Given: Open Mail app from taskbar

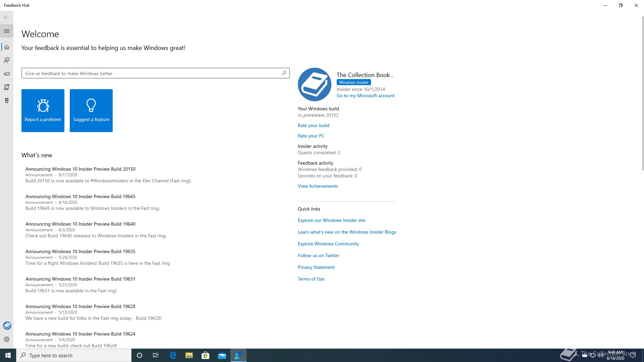Looking at the screenshot, I should [x=222, y=355].
